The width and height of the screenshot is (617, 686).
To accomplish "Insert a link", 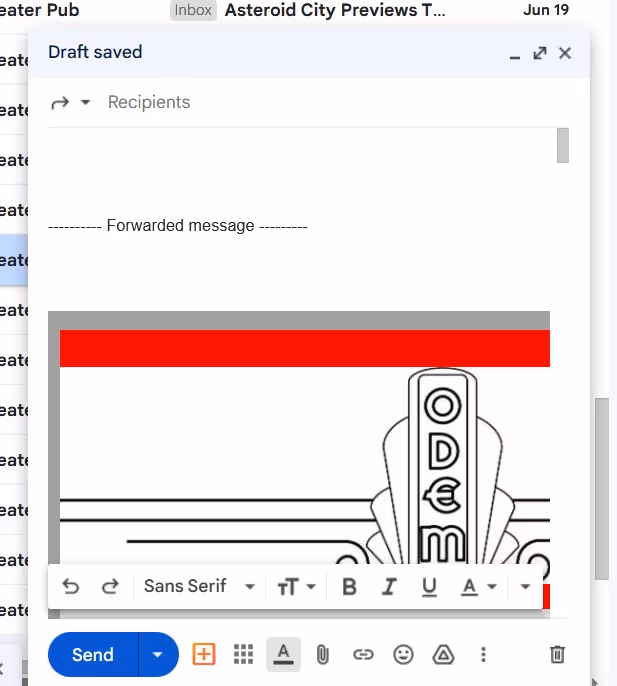I will coord(363,654).
